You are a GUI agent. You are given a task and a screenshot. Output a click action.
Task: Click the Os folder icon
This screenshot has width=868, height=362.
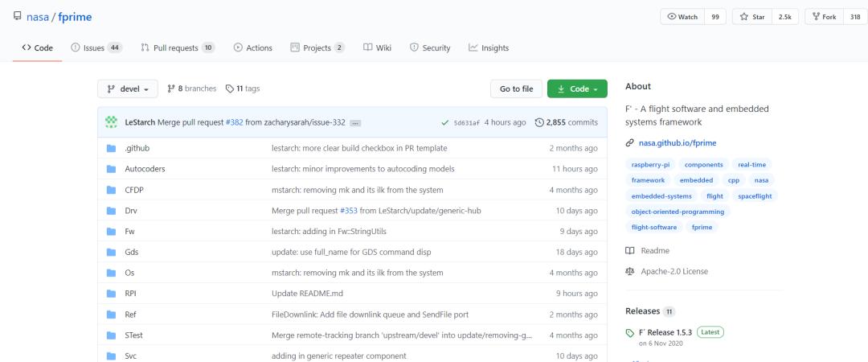[111, 273]
